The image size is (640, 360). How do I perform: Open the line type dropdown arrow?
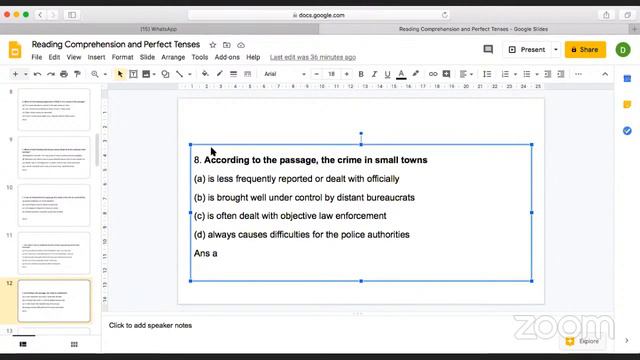click(x=189, y=74)
